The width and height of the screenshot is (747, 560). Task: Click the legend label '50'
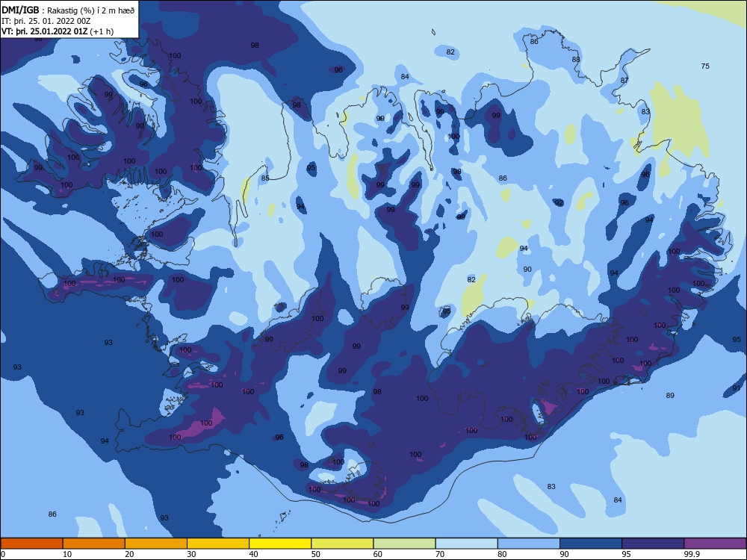pyautogui.click(x=316, y=554)
